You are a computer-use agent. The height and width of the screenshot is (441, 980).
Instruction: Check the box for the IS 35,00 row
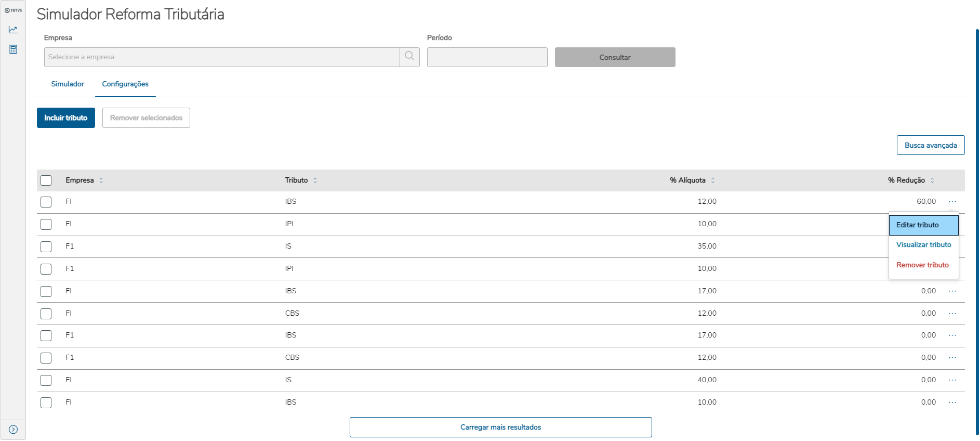point(46,247)
